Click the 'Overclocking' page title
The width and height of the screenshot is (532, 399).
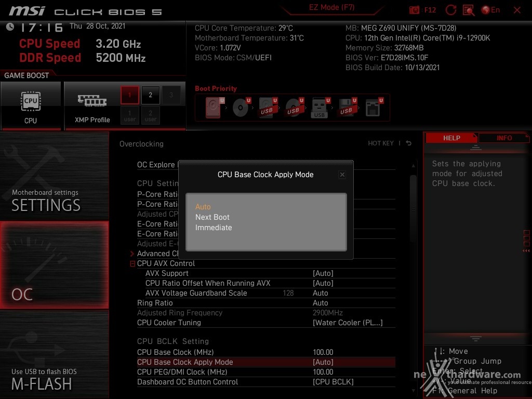point(141,144)
